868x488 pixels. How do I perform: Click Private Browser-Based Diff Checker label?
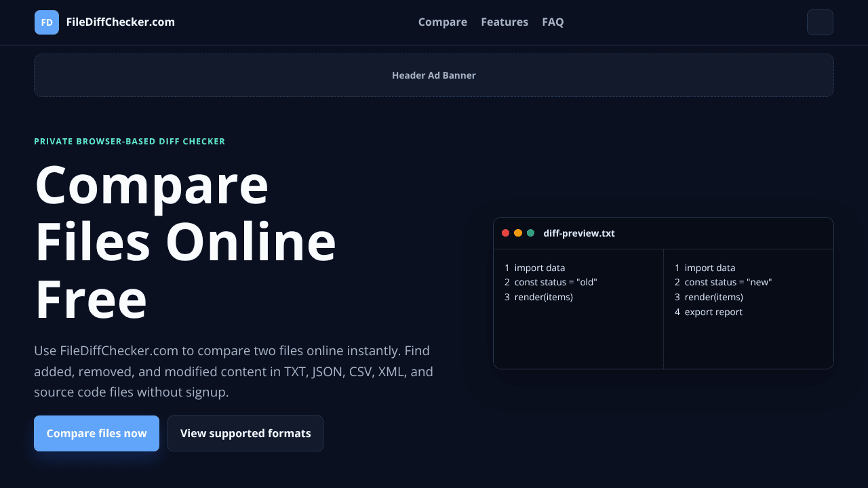[130, 142]
